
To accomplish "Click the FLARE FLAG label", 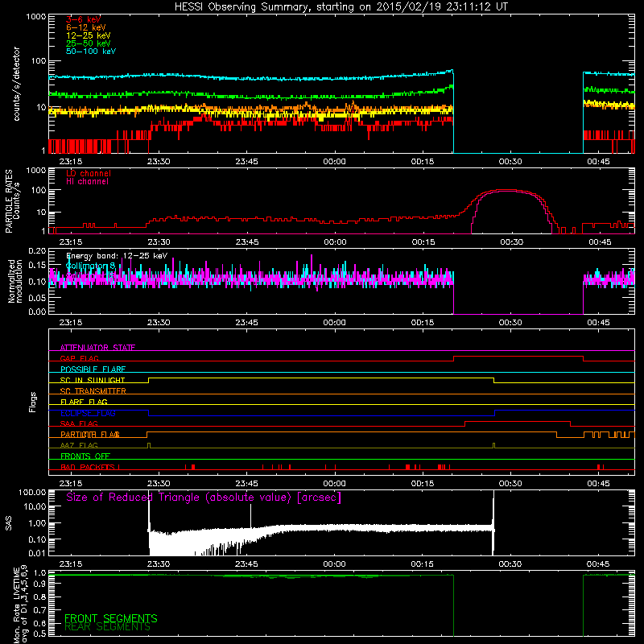I will tap(84, 402).
